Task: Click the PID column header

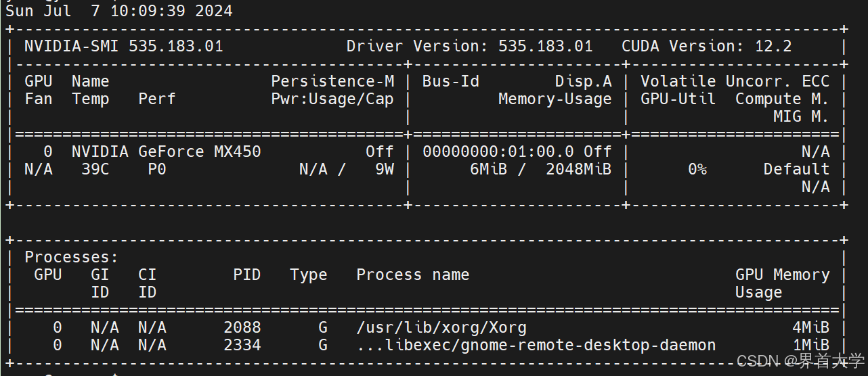Action: pos(247,275)
